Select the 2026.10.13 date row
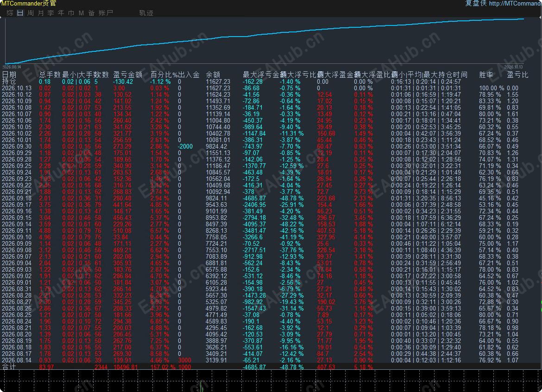 17,88
